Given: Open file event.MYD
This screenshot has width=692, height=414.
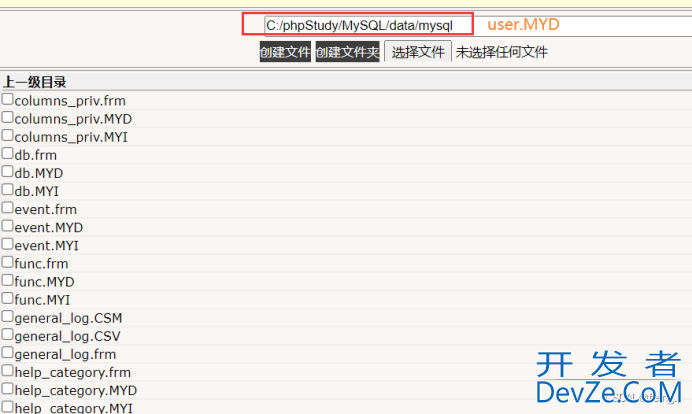Looking at the screenshot, I should point(49,228).
